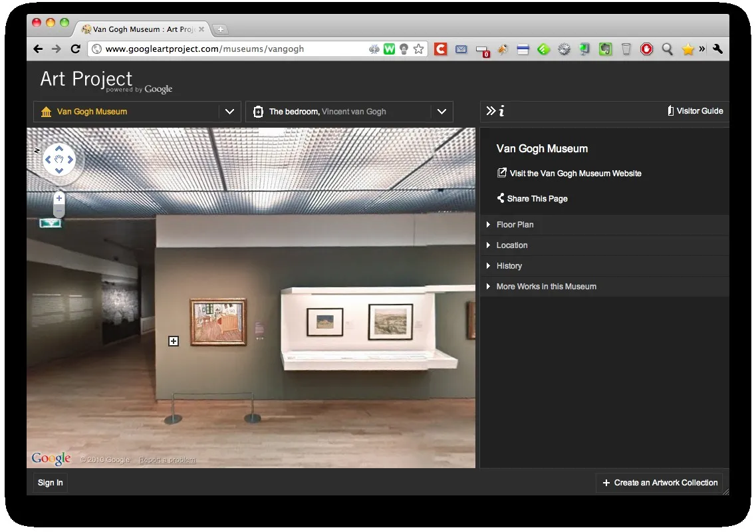This screenshot has width=756, height=532.
Task: Select the Van Gogh Museum browser tab
Action: (x=142, y=29)
